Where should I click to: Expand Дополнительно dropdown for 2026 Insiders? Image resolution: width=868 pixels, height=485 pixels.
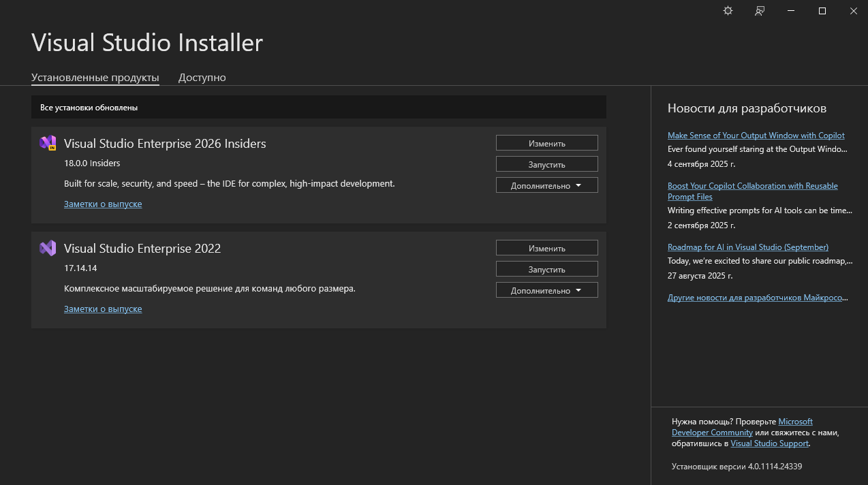pos(547,185)
